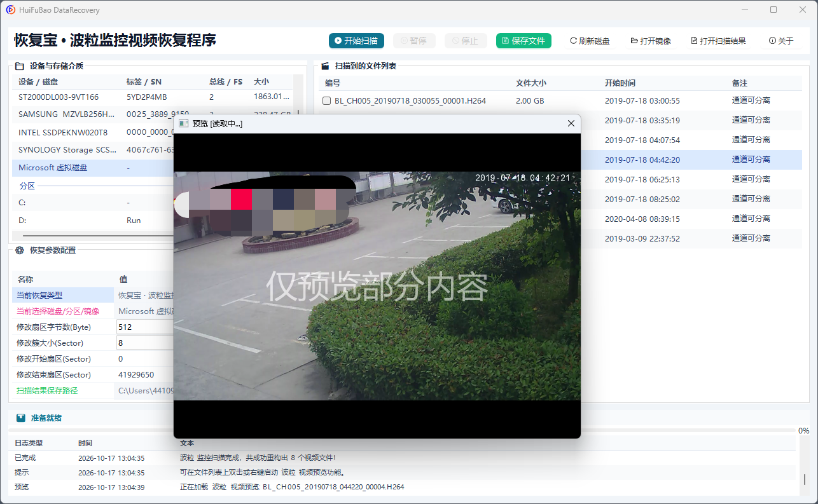
Task: Click the 保存文件 button
Action: point(523,41)
